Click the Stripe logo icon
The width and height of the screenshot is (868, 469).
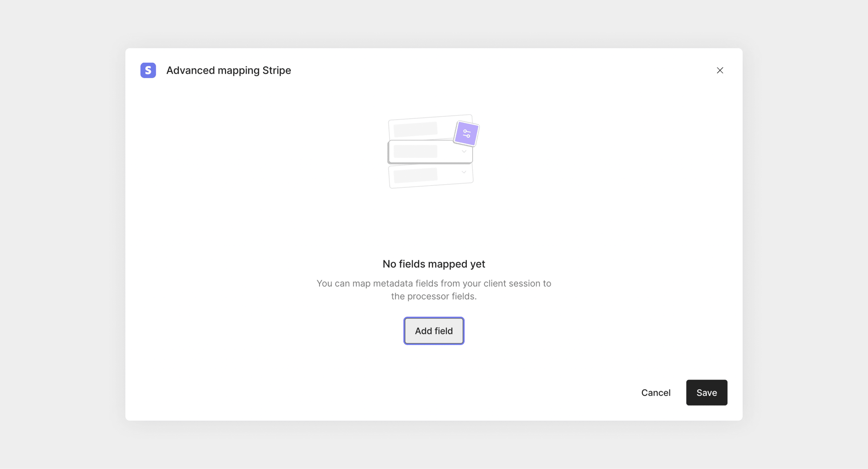[x=148, y=70]
